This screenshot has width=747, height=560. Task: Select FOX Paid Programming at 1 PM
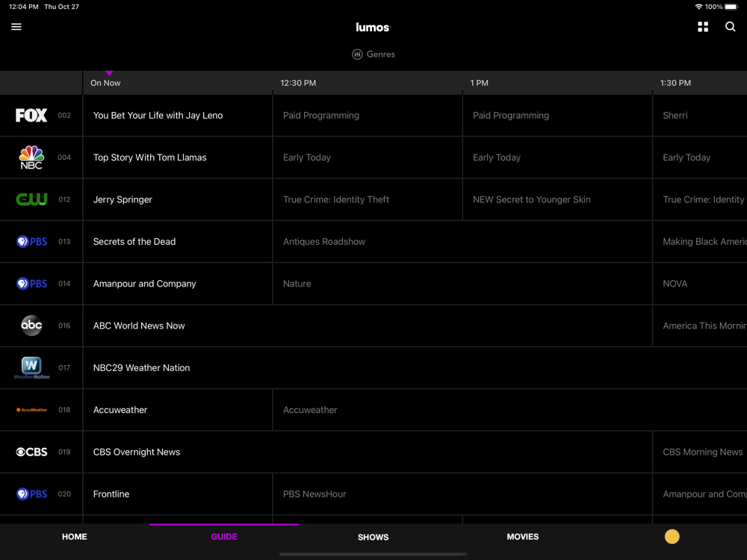click(x=557, y=115)
